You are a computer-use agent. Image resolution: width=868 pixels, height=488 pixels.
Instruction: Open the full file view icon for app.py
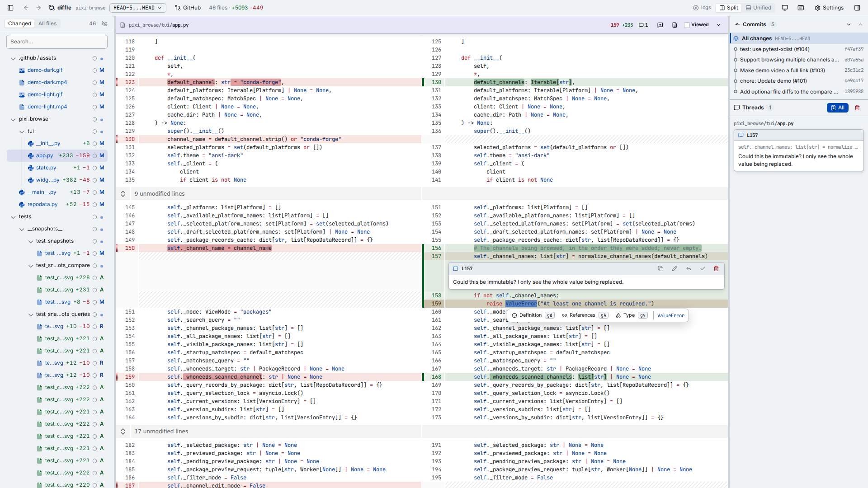click(x=675, y=25)
